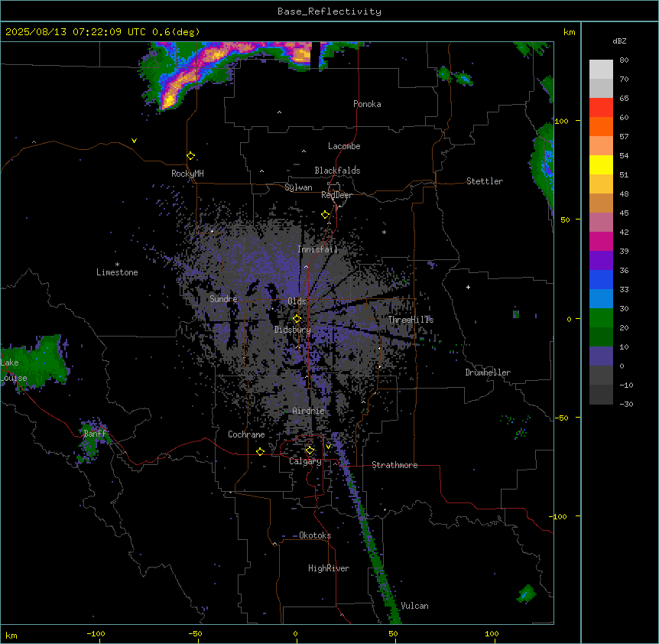Screen dimensions: 659x644
Task: Click the -100 tick label on the bottom axis
Action: coord(96,633)
